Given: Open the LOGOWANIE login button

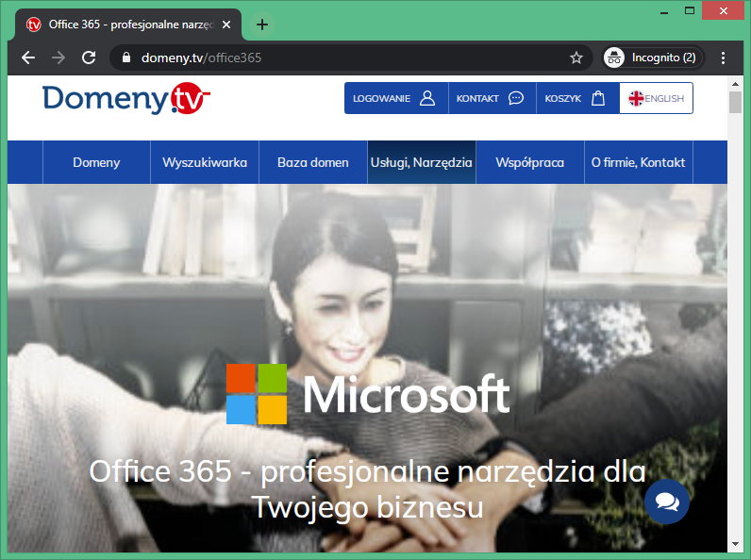Looking at the screenshot, I should click(395, 98).
